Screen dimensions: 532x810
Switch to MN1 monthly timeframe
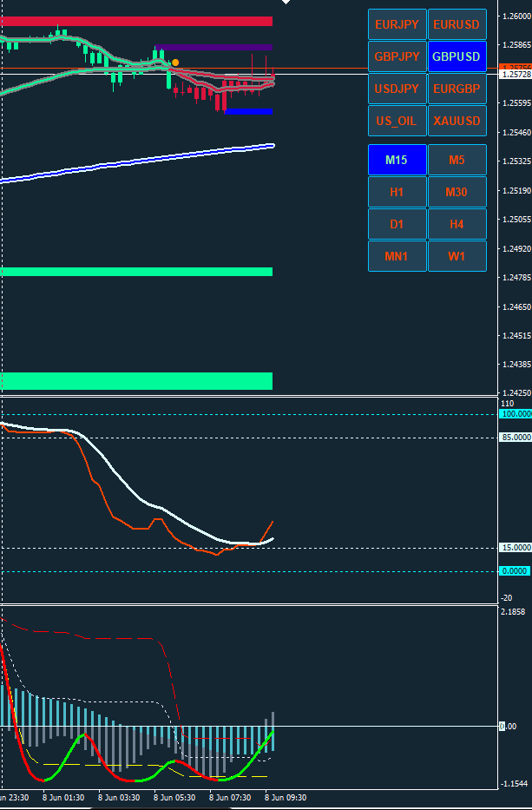click(397, 256)
